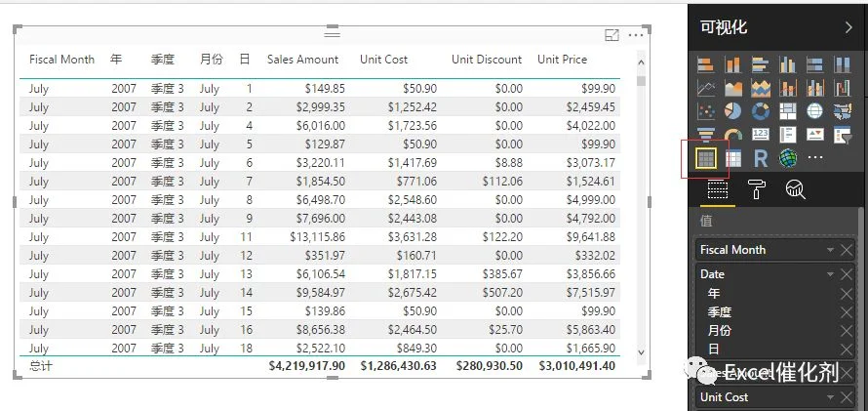Select the matrix visual
The width and height of the screenshot is (868, 411).
point(733,158)
